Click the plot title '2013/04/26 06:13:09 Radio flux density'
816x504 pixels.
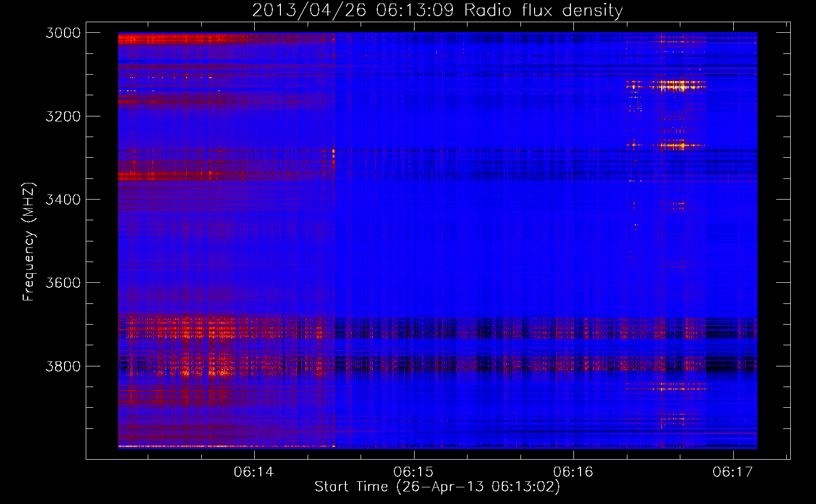pyautogui.click(x=437, y=11)
